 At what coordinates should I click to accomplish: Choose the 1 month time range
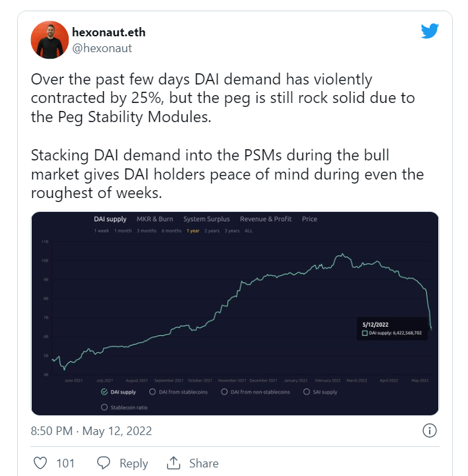click(123, 230)
